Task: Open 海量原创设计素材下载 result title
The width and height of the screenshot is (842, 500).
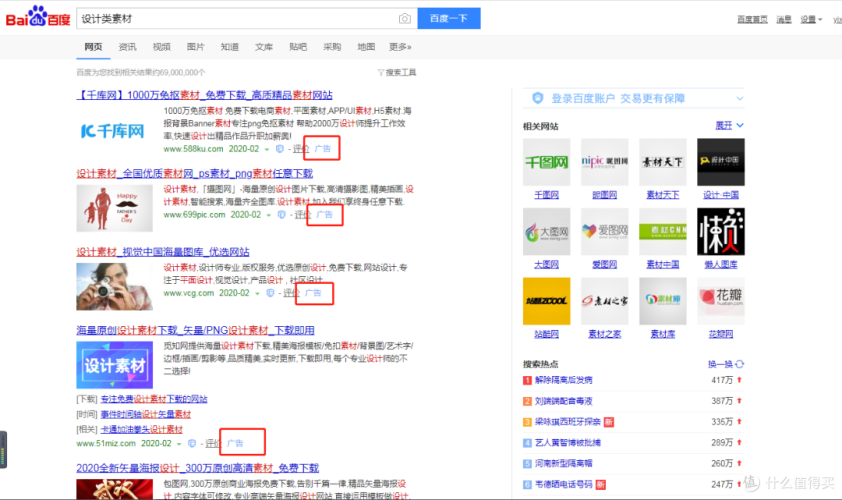Action: point(195,330)
